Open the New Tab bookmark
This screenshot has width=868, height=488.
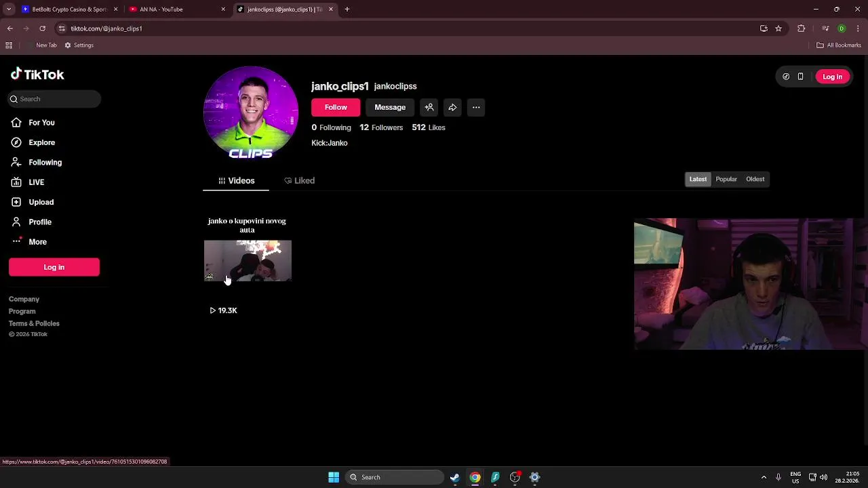pos(42,45)
